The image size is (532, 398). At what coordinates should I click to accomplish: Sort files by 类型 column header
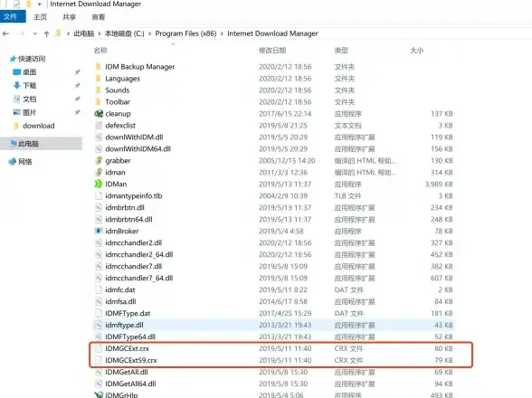pyautogui.click(x=341, y=51)
